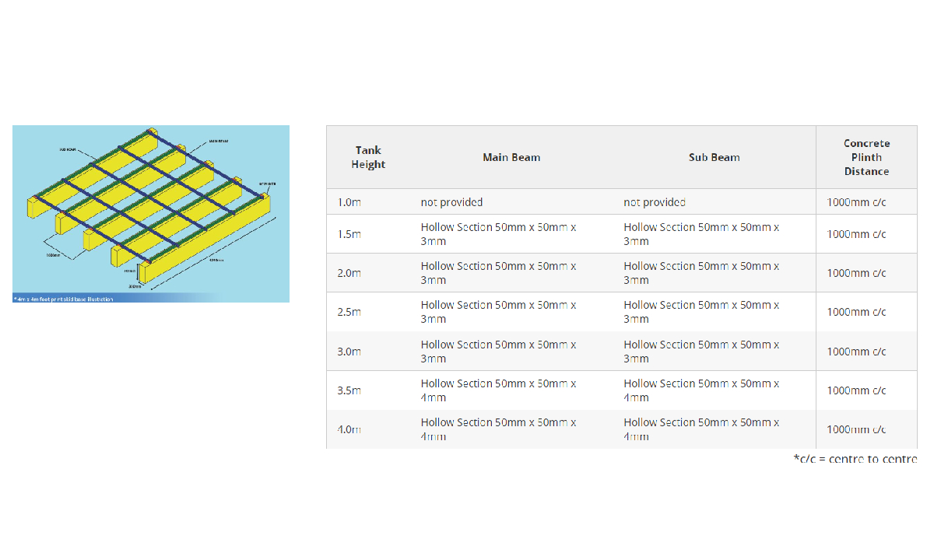Click 'not provided' in the Main Beam column
934x560 pixels.
click(451, 201)
